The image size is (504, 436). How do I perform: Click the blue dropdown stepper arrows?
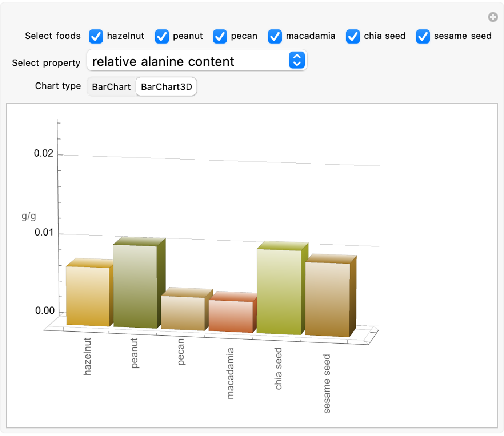296,60
